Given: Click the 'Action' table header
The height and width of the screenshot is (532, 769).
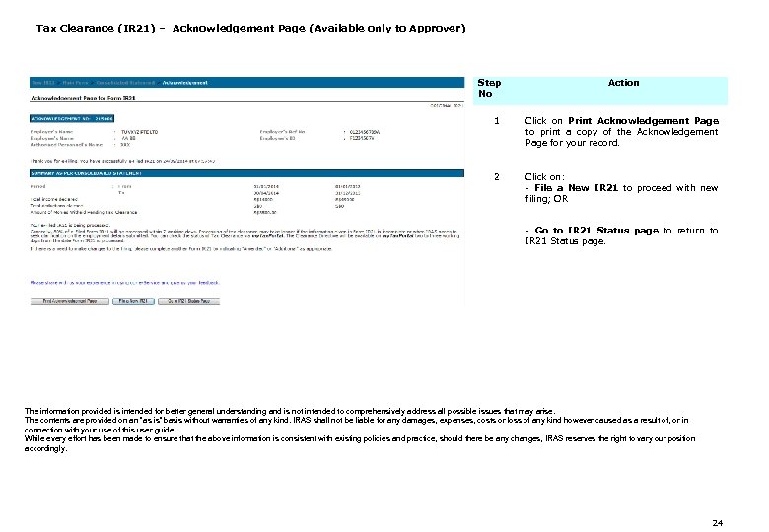Looking at the screenshot, I should 623,83.
